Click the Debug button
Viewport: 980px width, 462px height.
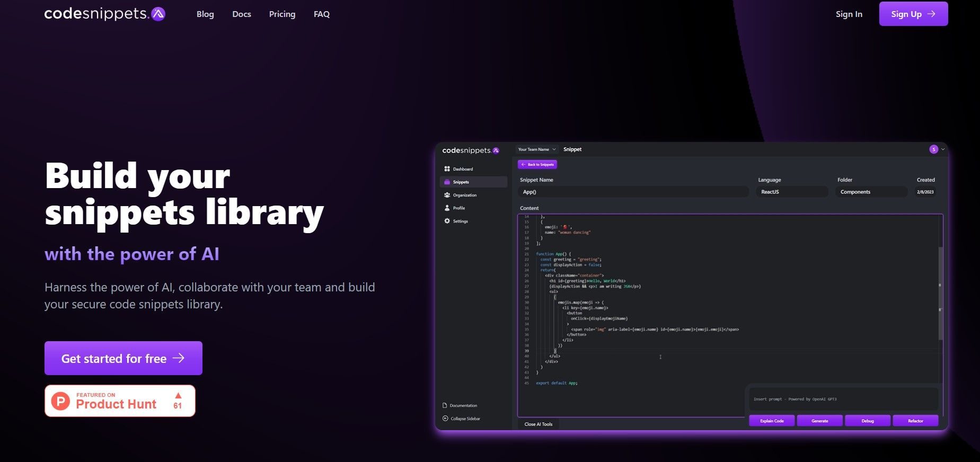(868, 421)
